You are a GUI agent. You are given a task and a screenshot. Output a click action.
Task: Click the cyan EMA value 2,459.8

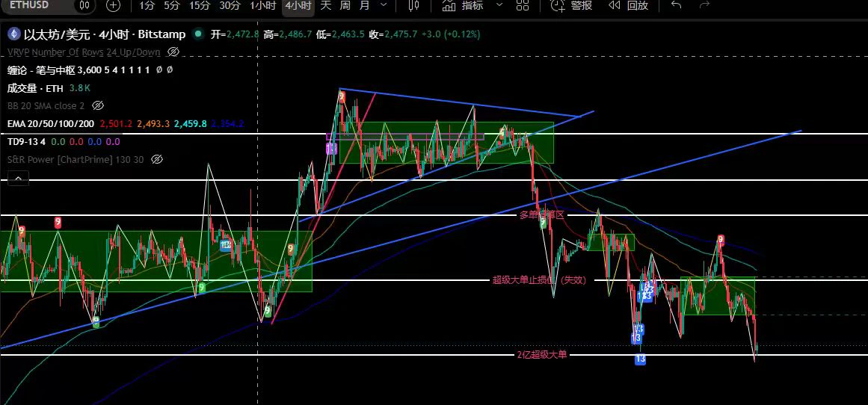click(191, 123)
